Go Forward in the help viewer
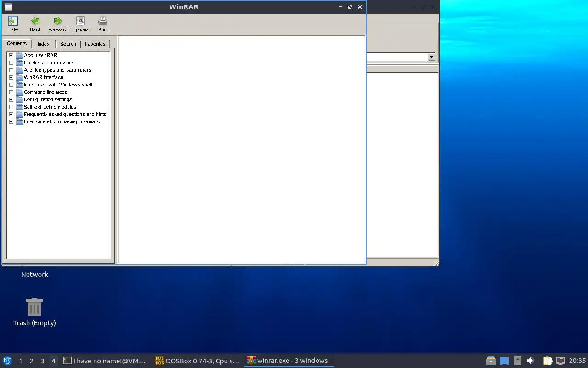The width and height of the screenshot is (588, 368). [58, 24]
